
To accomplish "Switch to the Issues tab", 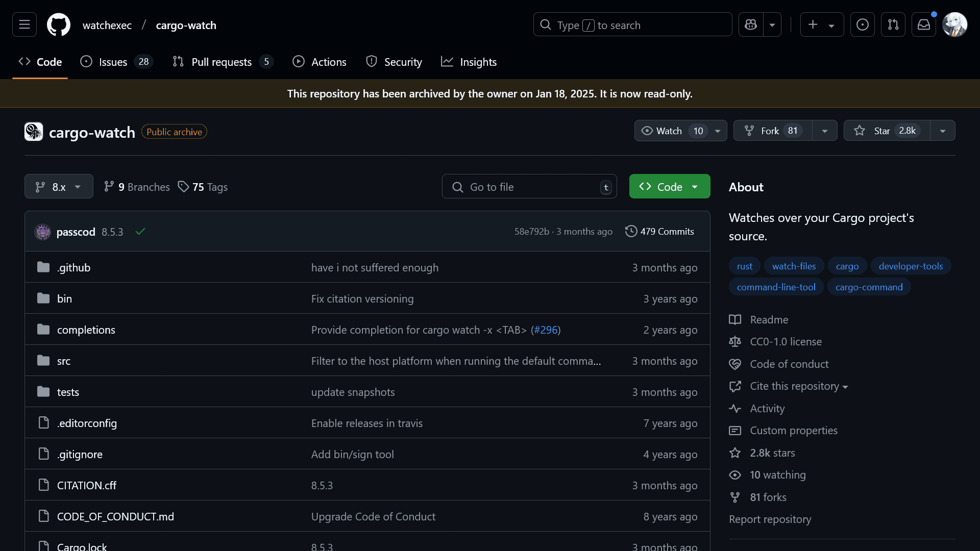I will 116,62.
